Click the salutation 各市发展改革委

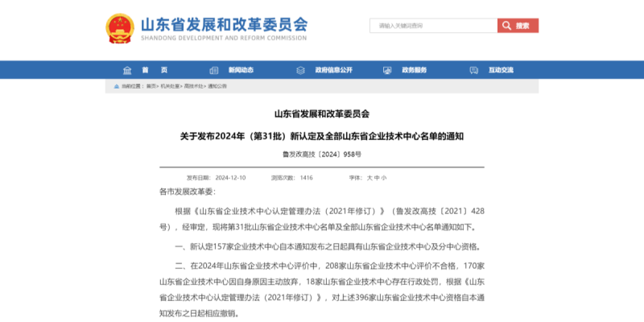[x=188, y=192]
